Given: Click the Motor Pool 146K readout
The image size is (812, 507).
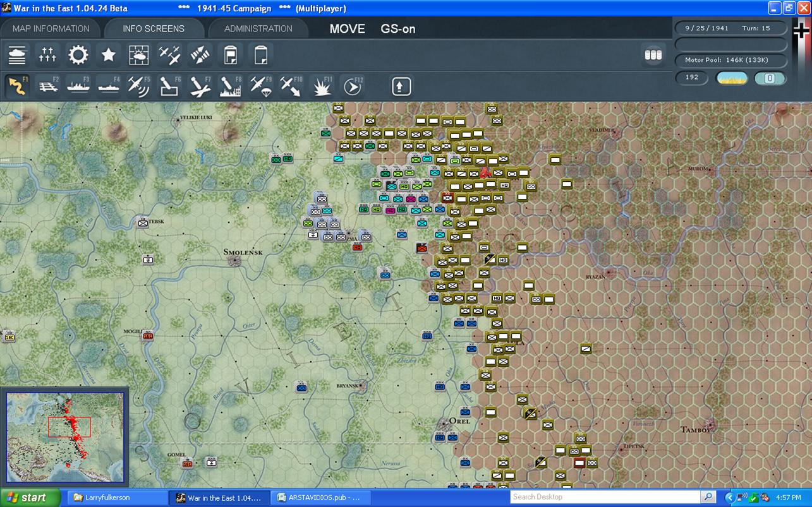Looking at the screenshot, I should pos(731,60).
